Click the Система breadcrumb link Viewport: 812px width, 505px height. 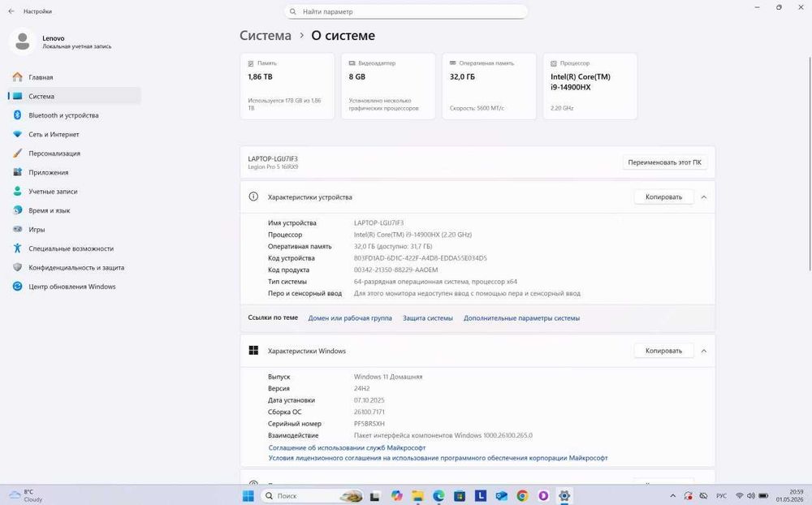266,36
